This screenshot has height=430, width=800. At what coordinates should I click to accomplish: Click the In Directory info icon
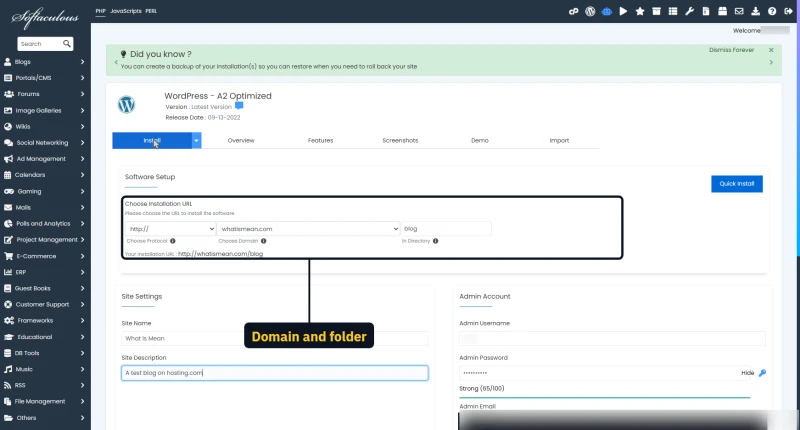[435, 241]
